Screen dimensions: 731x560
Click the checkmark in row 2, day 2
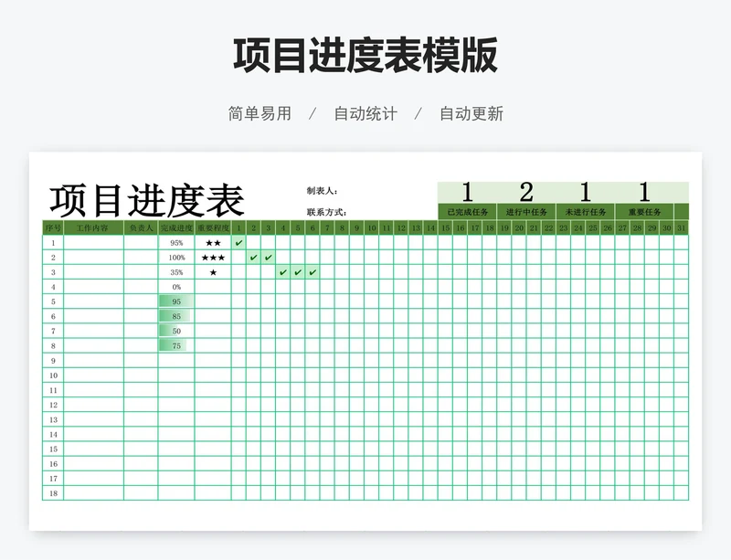coord(254,258)
